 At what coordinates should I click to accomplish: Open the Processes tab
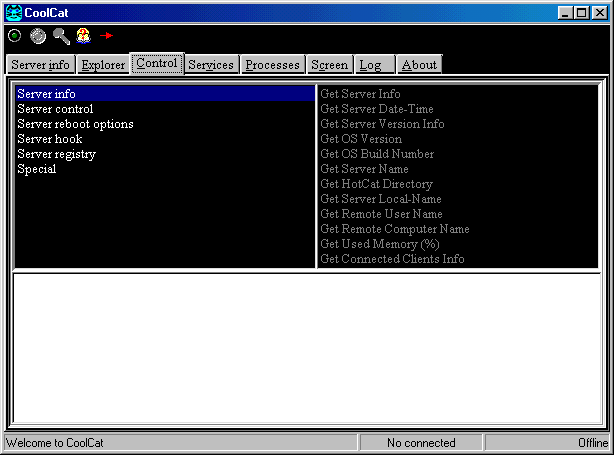point(272,65)
